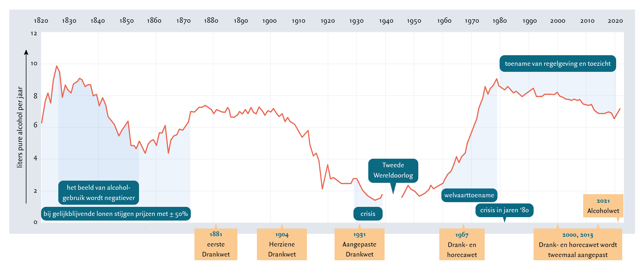This screenshot has width=644, height=268.
Task: Select the 'welvaarttoename' bubble
Action: coord(469,195)
